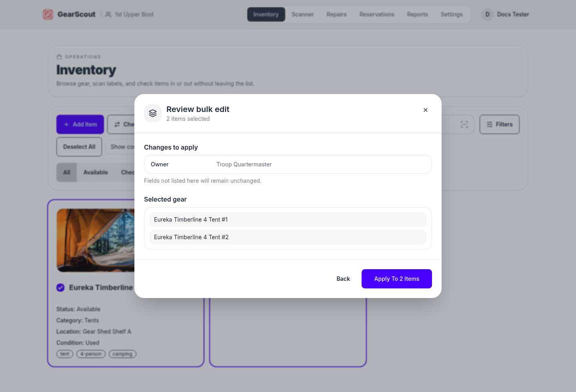576x392 pixels.
Task: Open the Reservations nav tab
Action: tap(377, 14)
